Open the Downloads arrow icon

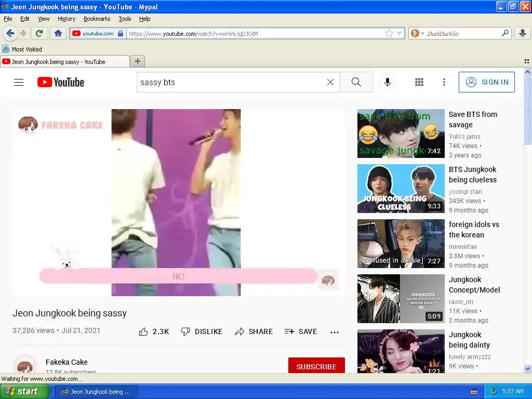click(x=523, y=33)
